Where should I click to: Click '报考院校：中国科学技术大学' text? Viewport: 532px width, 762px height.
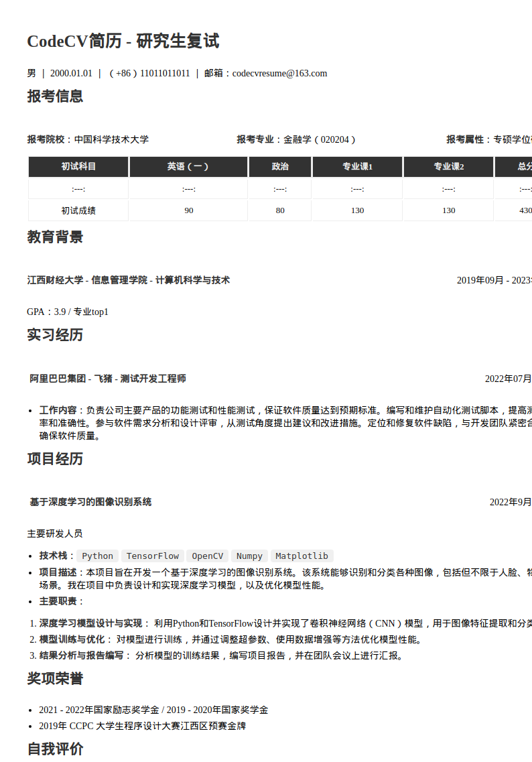[88, 139]
